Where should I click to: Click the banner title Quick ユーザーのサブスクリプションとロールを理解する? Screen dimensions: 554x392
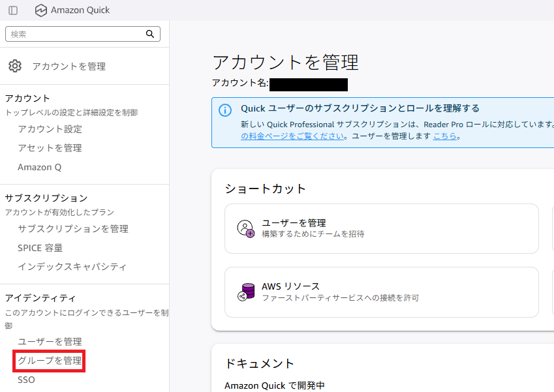coord(360,108)
